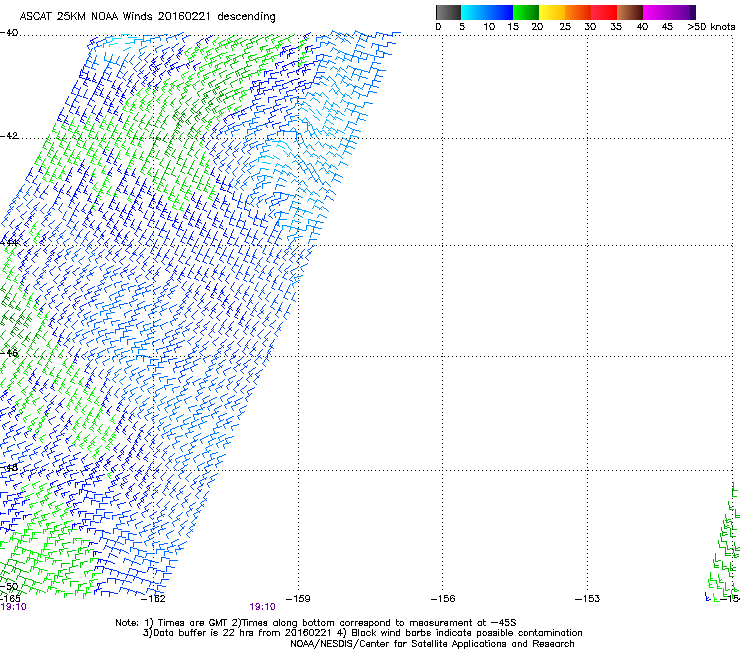Click the '-159' longitude axis label
The height and width of the screenshot is (650, 740).
click(298, 599)
